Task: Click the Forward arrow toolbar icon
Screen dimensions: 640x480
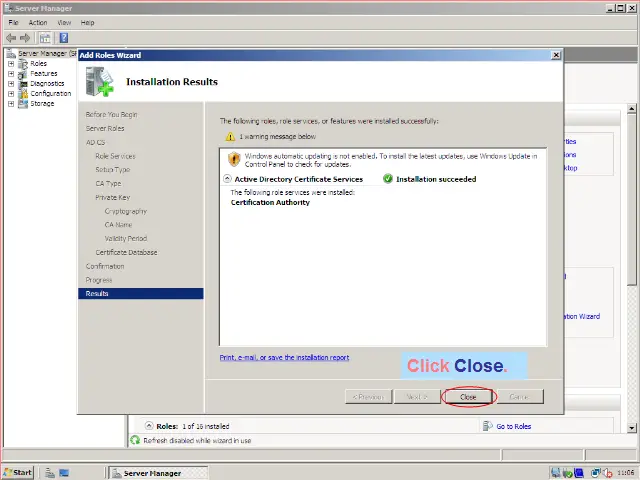Action: (x=25, y=37)
